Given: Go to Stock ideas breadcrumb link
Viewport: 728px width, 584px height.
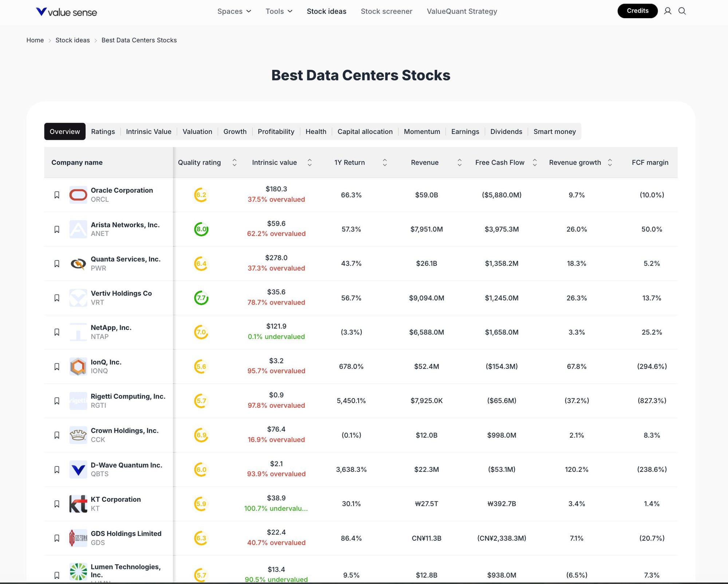Looking at the screenshot, I should coord(72,40).
